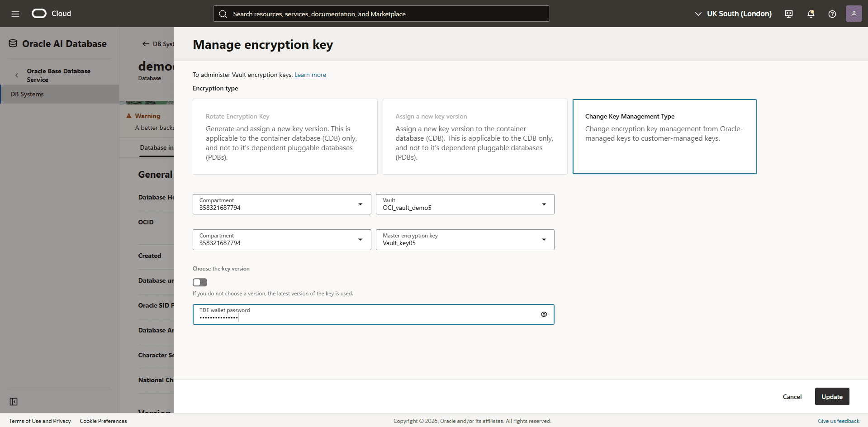Click the OCID label in the background page
This screenshot has height=427, width=868.
click(146, 222)
